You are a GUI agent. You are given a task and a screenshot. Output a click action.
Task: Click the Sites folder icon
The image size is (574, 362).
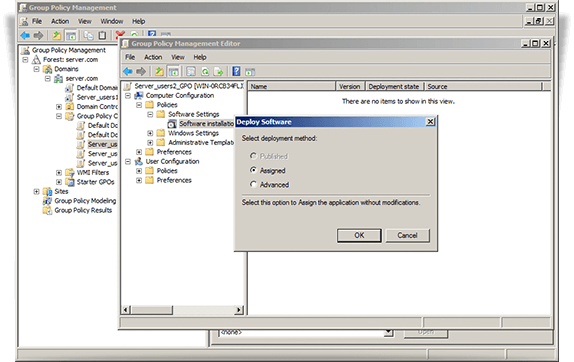pos(47,191)
